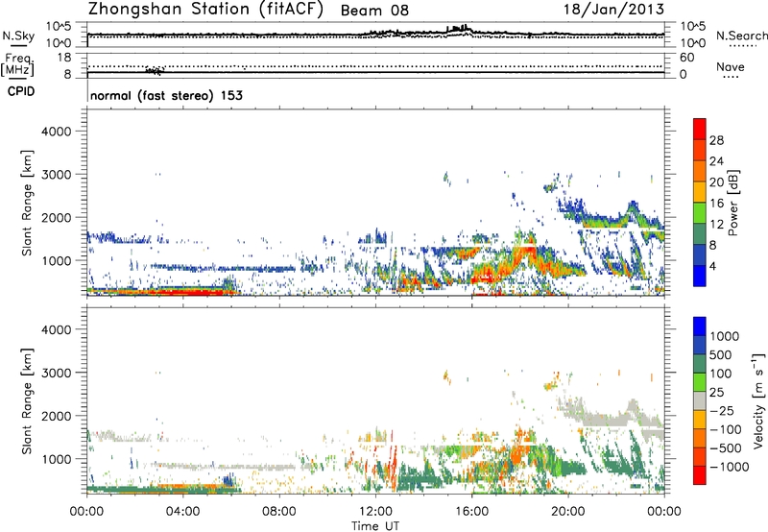Image resolution: width=768 pixels, height=532 pixels.
Task: Click the '20:00' time tick label
Action: (567, 512)
